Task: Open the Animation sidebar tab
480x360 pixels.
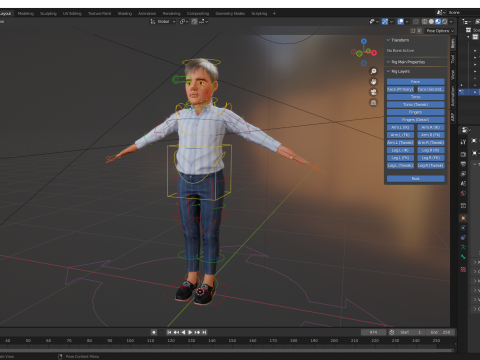Action: point(453,96)
